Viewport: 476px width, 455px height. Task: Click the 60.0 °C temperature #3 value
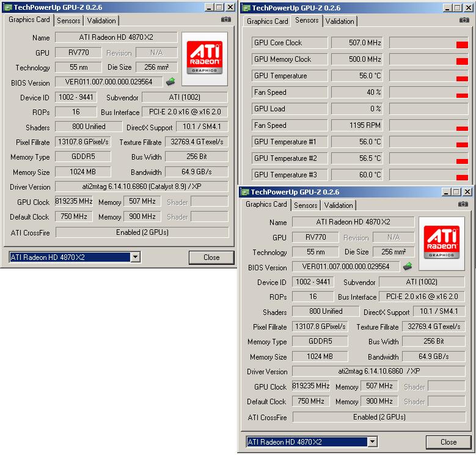pos(357,175)
